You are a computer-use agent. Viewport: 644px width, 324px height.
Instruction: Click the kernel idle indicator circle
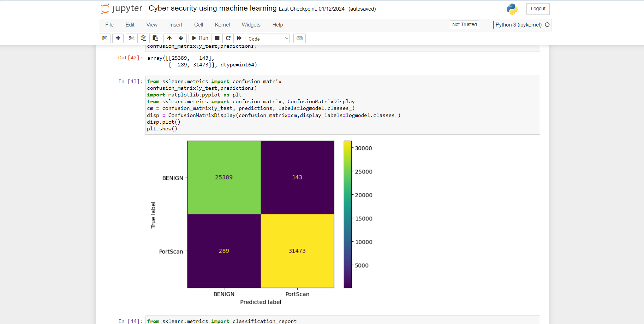coord(547,25)
